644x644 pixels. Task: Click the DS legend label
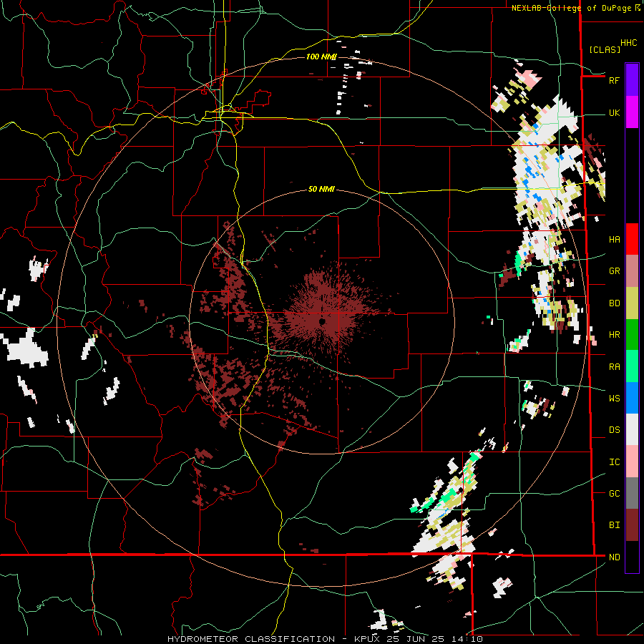[x=614, y=429]
